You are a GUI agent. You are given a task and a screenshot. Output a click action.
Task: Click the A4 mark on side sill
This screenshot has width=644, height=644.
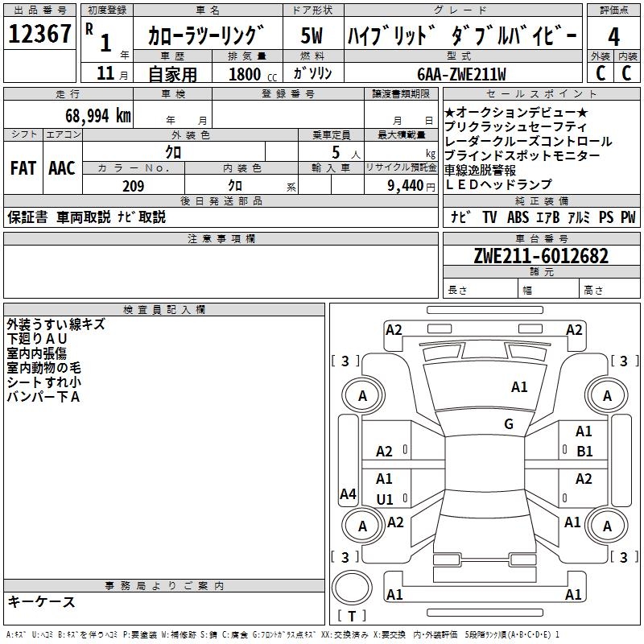click(x=348, y=493)
